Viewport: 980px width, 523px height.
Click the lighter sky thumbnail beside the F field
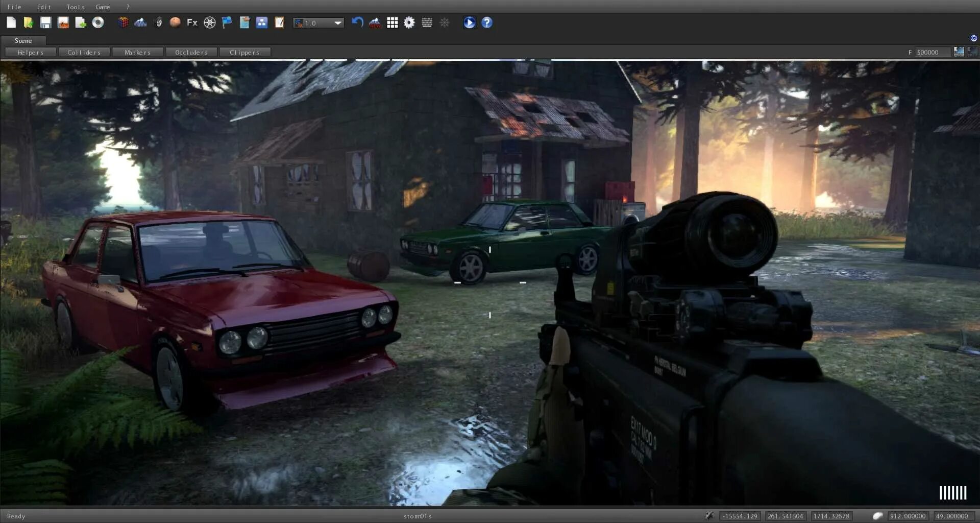point(959,52)
